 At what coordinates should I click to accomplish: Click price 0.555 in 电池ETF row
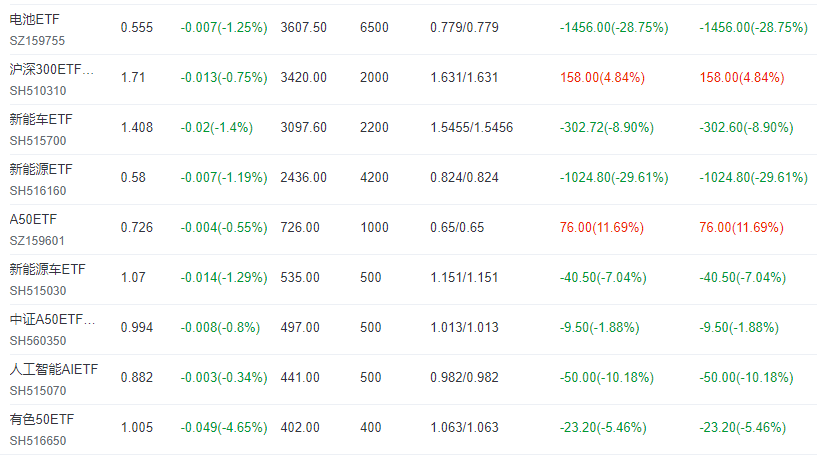(x=137, y=28)
